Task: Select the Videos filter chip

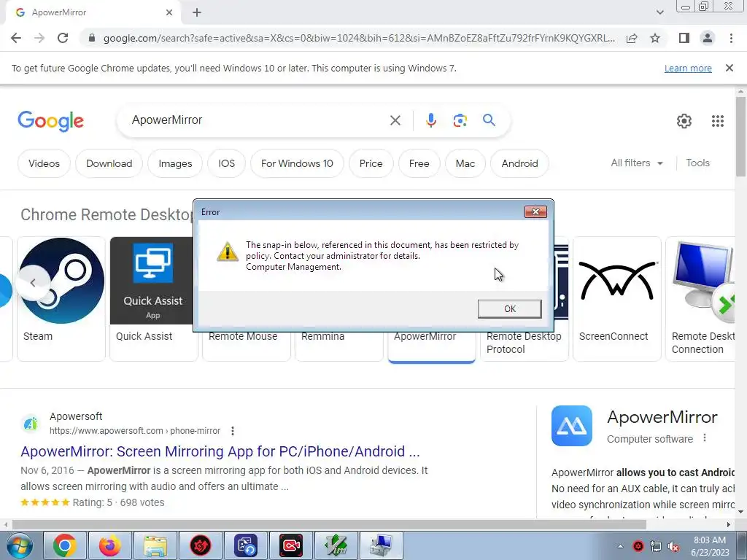Action: [x=44, y=163]
